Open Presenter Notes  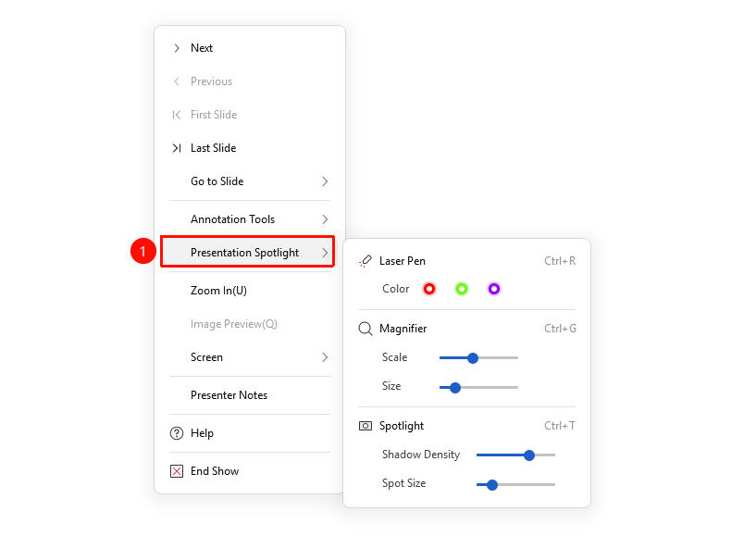click(250, 395)
